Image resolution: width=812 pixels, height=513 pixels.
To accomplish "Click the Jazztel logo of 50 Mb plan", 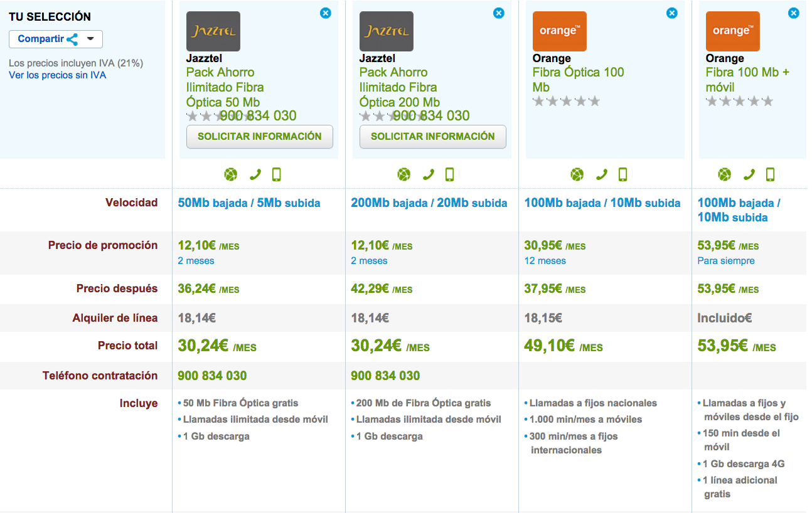I will point(213,31).
